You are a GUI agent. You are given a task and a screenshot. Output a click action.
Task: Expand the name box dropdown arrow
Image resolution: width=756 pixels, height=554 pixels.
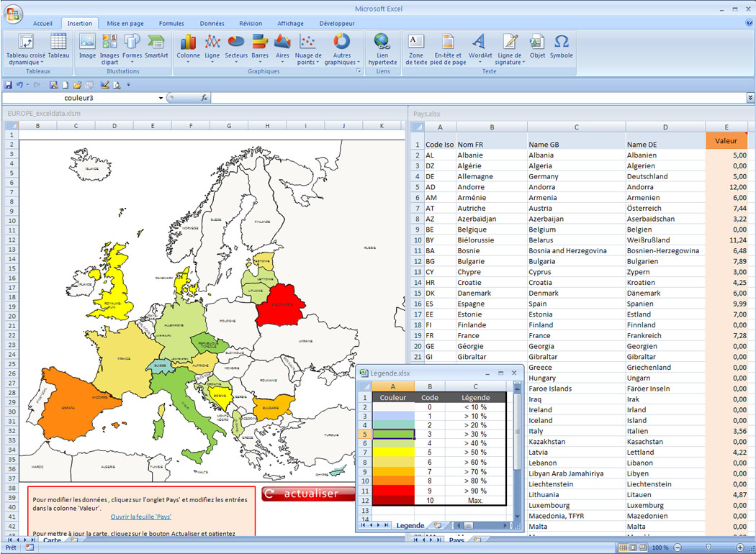pos(161,98)
